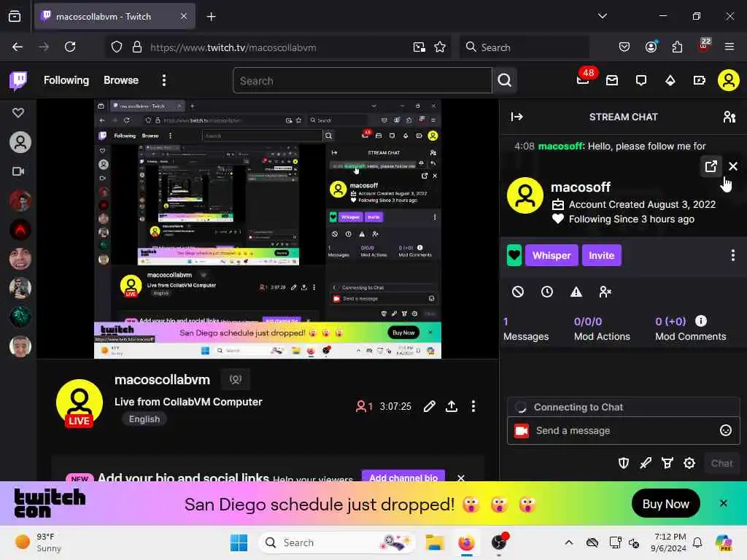Open a new Firefox tab
The height and width of the screenshot is (560, 747).
click(211, 17)
